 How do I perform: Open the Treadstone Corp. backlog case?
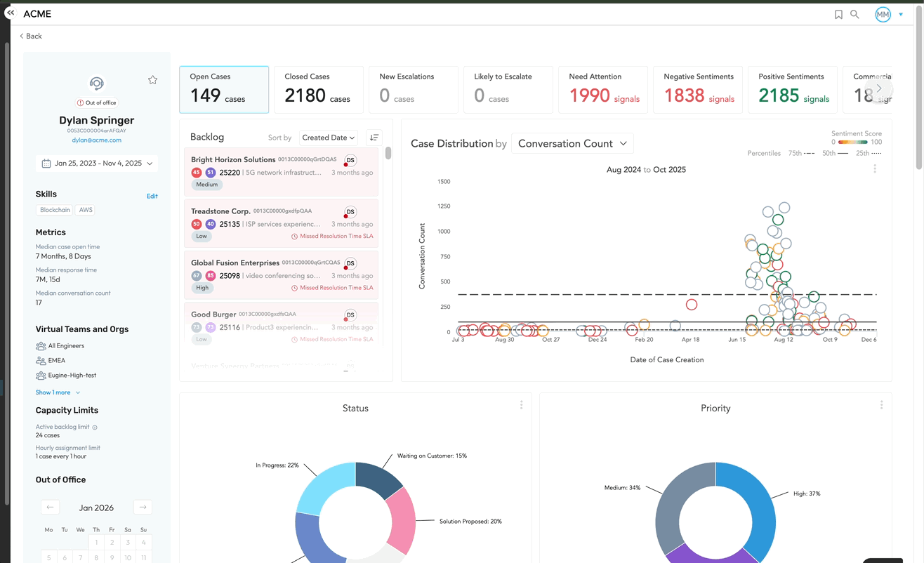coord(282,223)
